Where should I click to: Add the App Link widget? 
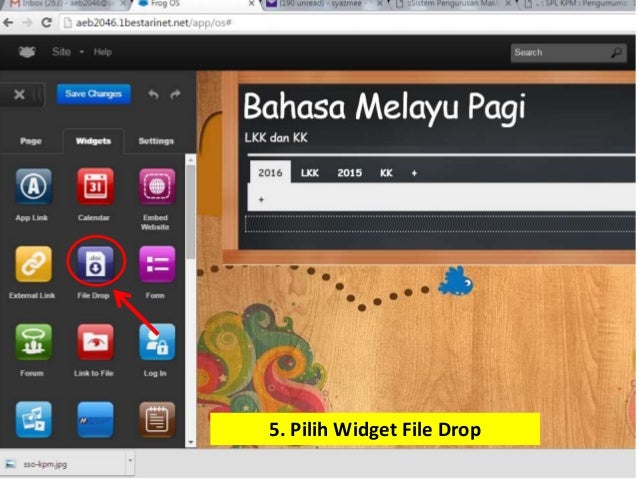[x=33, y=186]
